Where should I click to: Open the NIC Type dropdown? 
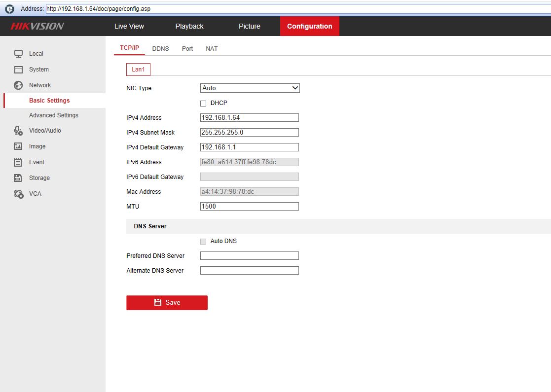[250, 88]
